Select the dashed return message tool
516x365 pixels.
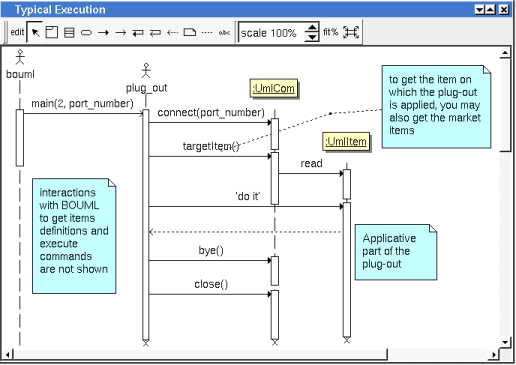click(172, 33)
